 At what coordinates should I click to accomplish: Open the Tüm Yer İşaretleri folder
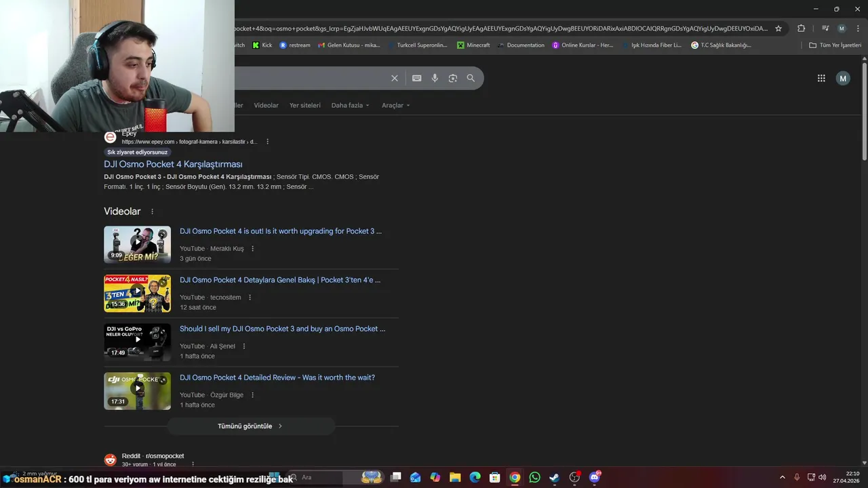835,45
